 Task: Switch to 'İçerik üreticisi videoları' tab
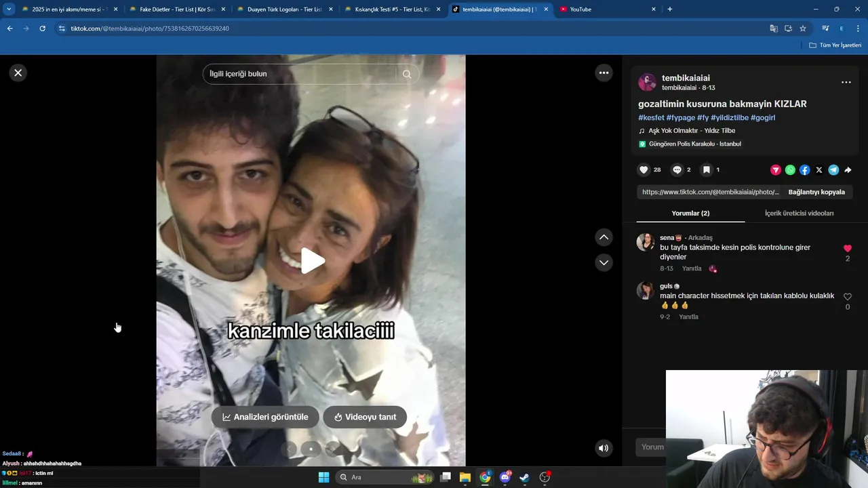(x=799, y=213)
